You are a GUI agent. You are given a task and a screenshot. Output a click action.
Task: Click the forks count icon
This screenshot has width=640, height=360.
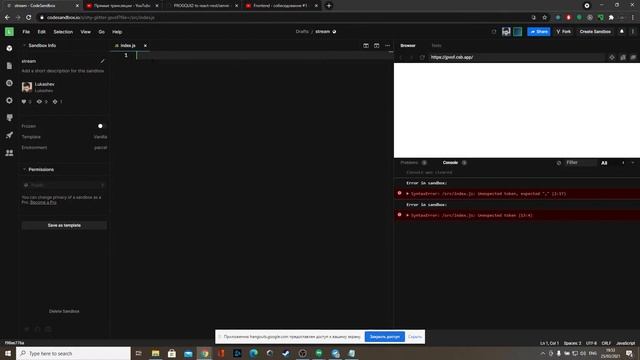click(55, 102)
